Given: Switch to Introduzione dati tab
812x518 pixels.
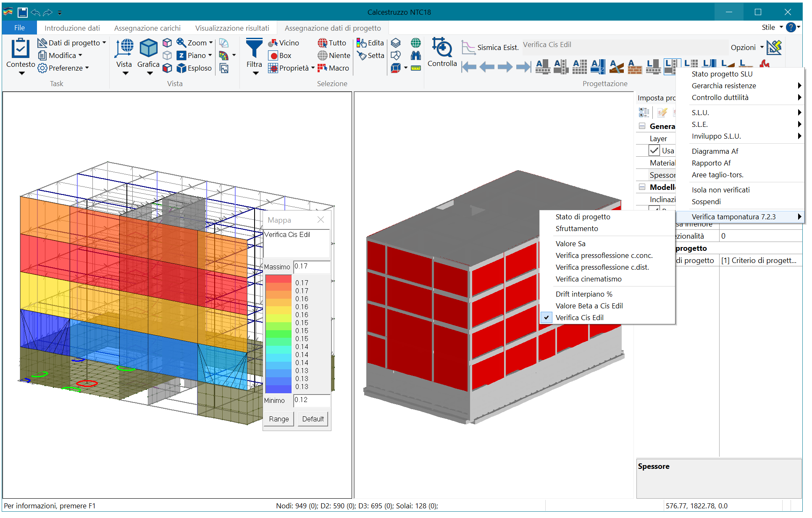Looking at the screenshot, I should click(72, 28).
